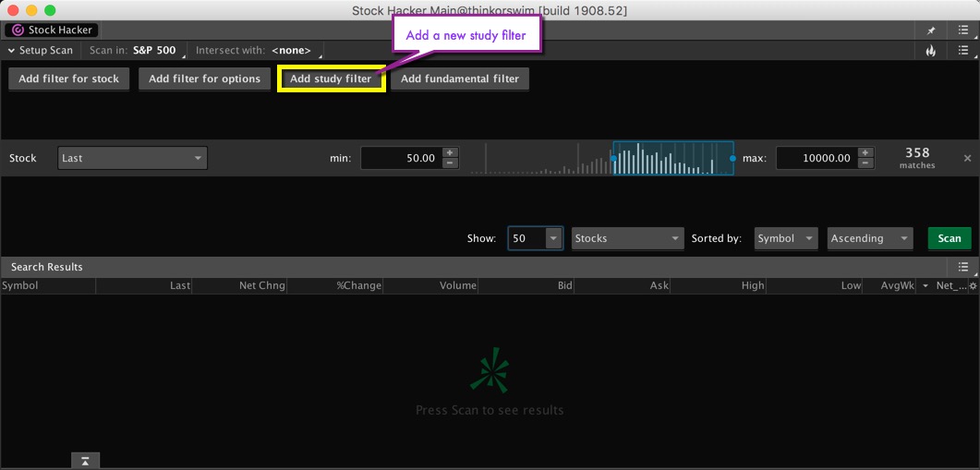This screenshot has height=470, width=980.
Task: Click the collapse-to-top arrow icon at bottom
Action: pos(84,461)
